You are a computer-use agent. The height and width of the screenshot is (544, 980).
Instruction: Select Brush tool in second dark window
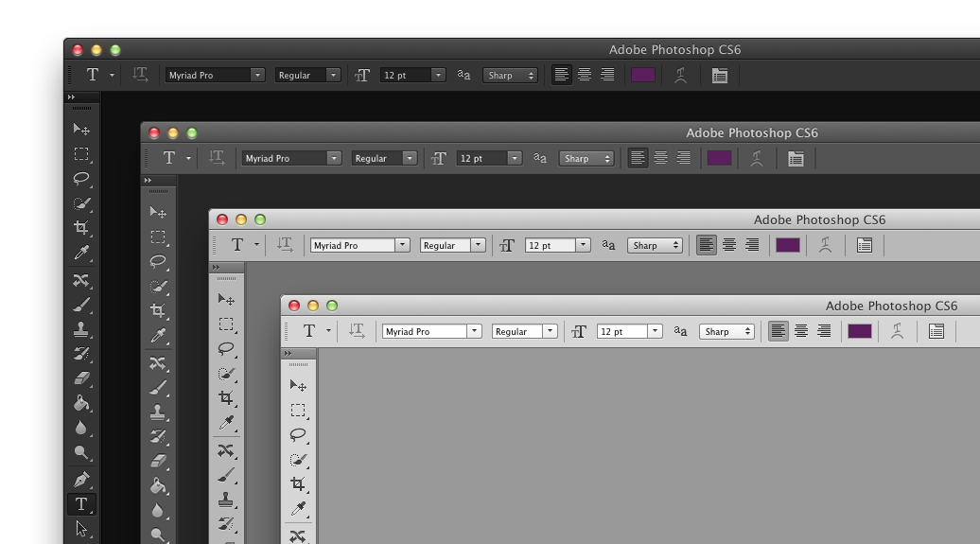[157, 388]
